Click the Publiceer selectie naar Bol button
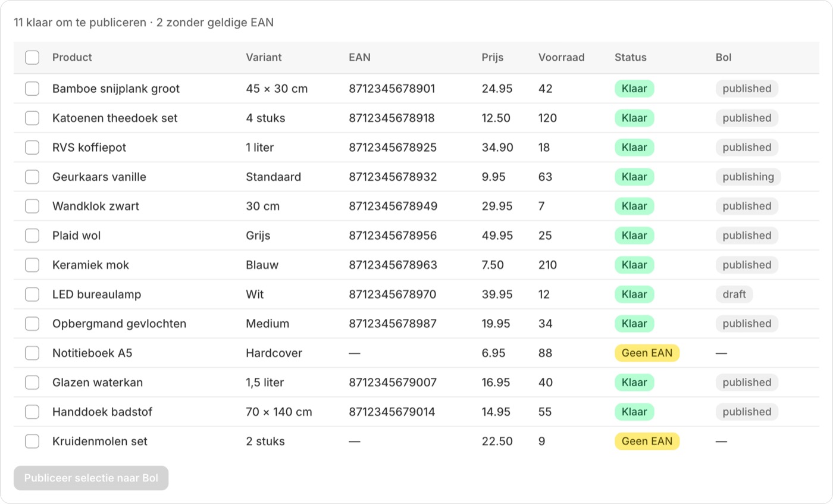Viewport: 833px width, 504px height. (91, 478)
